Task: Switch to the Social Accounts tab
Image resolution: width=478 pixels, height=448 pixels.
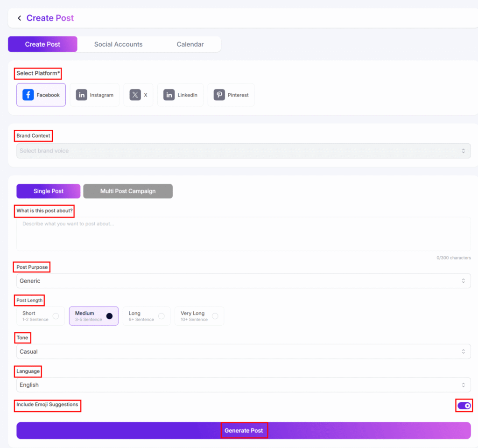Action: point(118,44)
